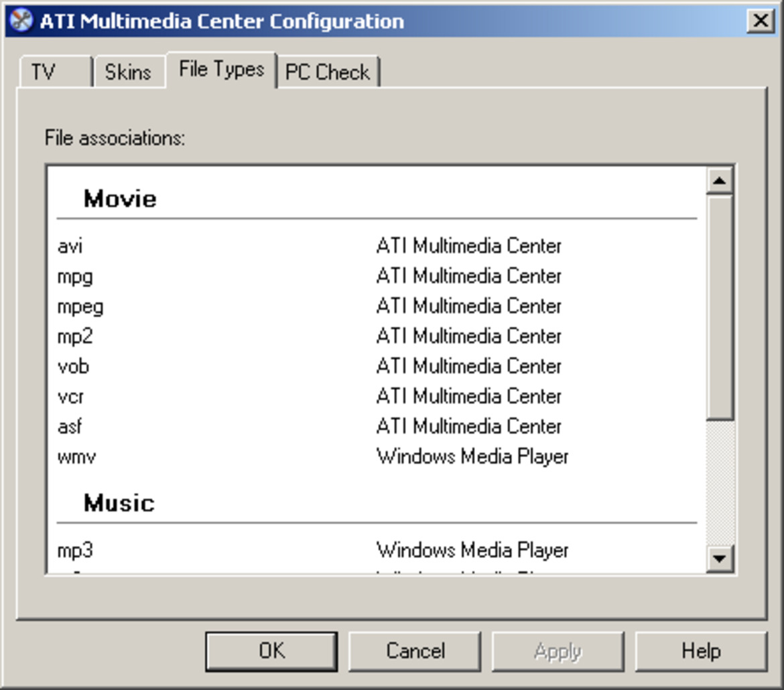The height and width of the screenshot is (690, 784).
Task: Click the Music section heading
Action: tap(119, 502)
